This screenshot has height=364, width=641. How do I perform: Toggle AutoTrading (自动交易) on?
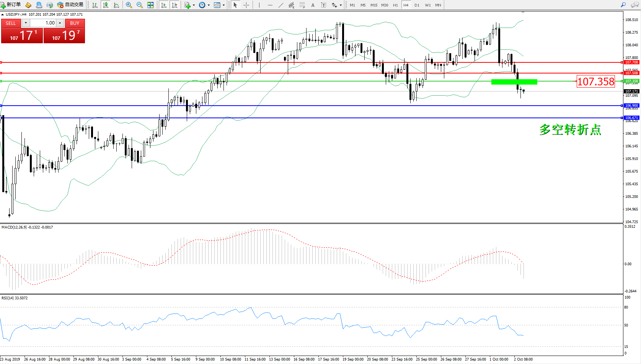pos(70,5)
